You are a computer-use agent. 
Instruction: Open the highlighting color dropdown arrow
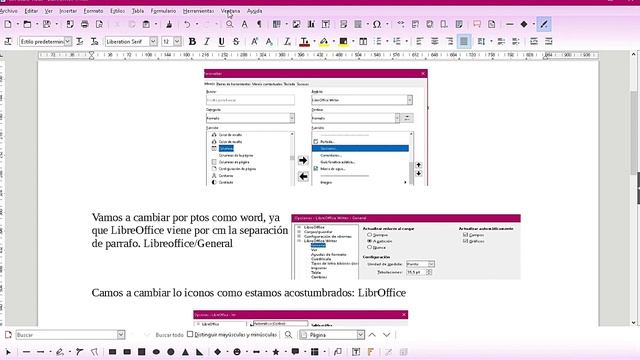[x=333, y=42]
